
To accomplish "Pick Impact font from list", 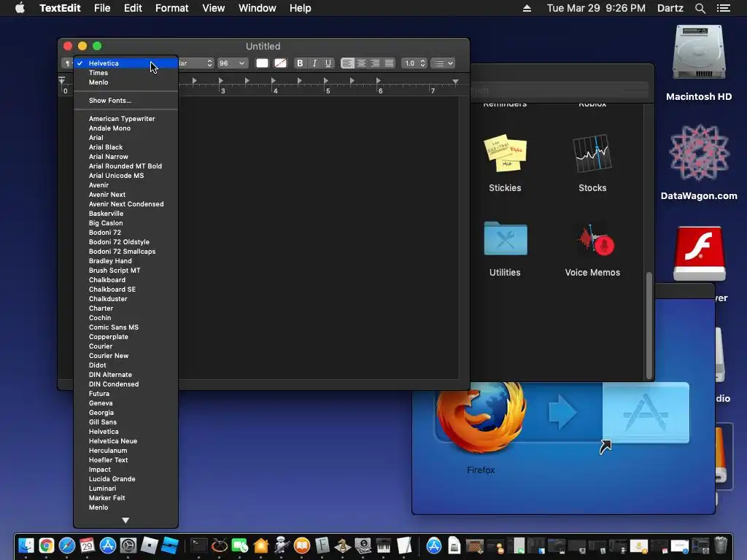I will coord(125,469).
